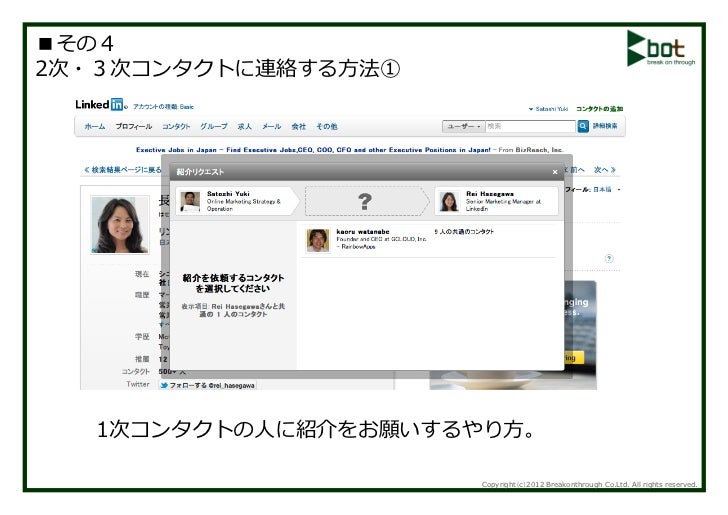Click Rei Hasegawa's photo in the dialog
The height and width of the screenshot is (515, 728).
pyautogui.click(x=449, y=202)
